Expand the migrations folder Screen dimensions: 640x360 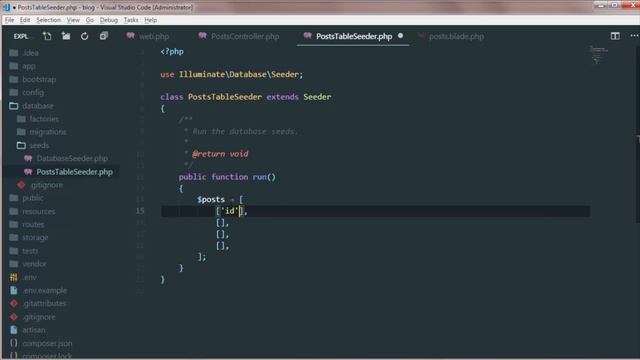coord(47,132)
